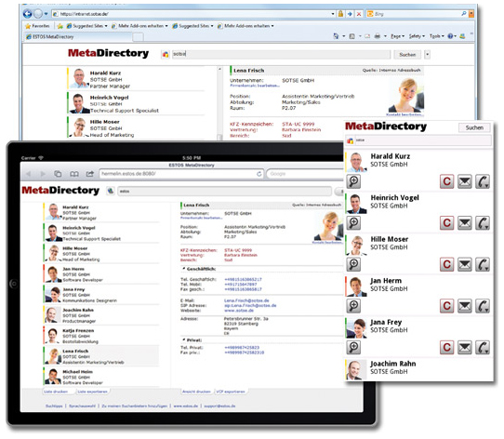Image resolution: width=504 pixels, height=439 pixels.
Task: Click the Suchen button in the mobile view
Action: coord(474,127)
